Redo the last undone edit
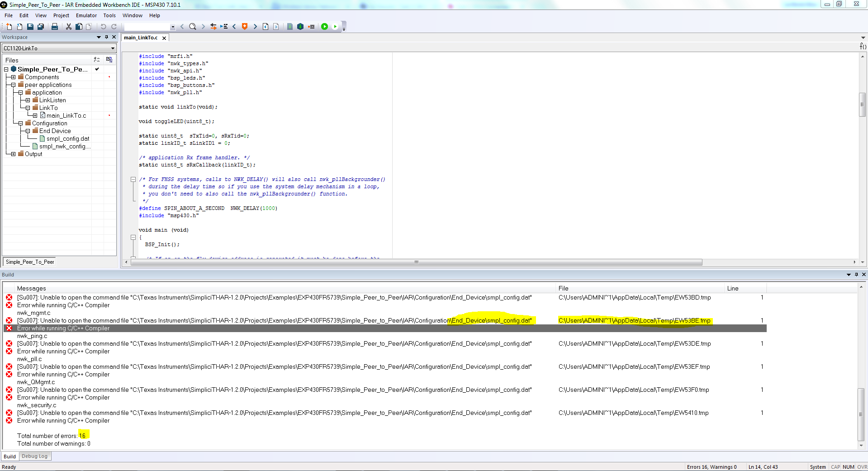This screenshot has height=471, width=868. (114, 27)
